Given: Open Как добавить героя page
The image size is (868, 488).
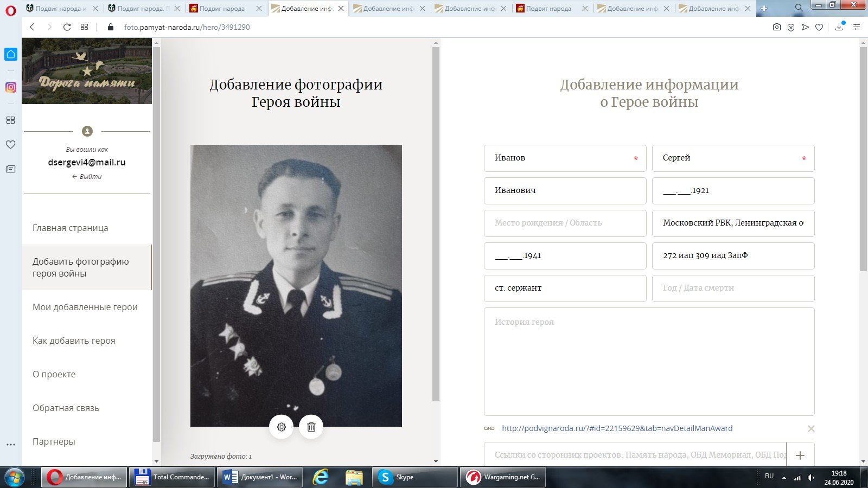Looking at the screenshot, I should (x=74, y=341).
